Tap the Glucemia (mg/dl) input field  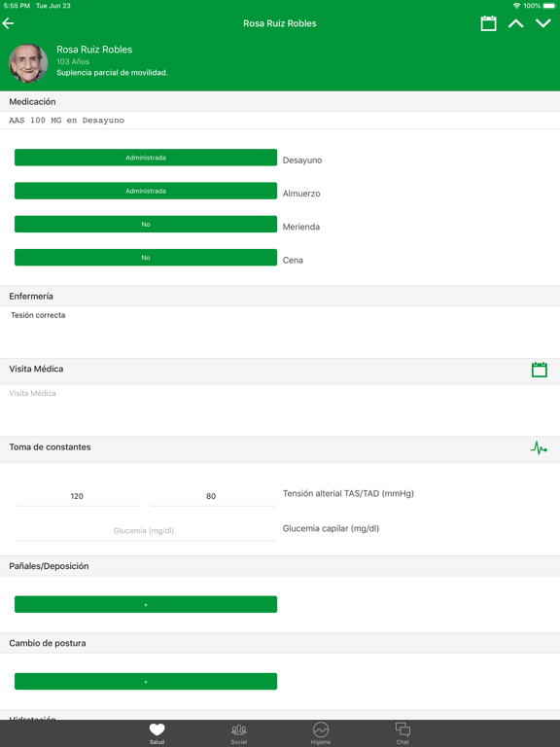(x=146, y=531)
